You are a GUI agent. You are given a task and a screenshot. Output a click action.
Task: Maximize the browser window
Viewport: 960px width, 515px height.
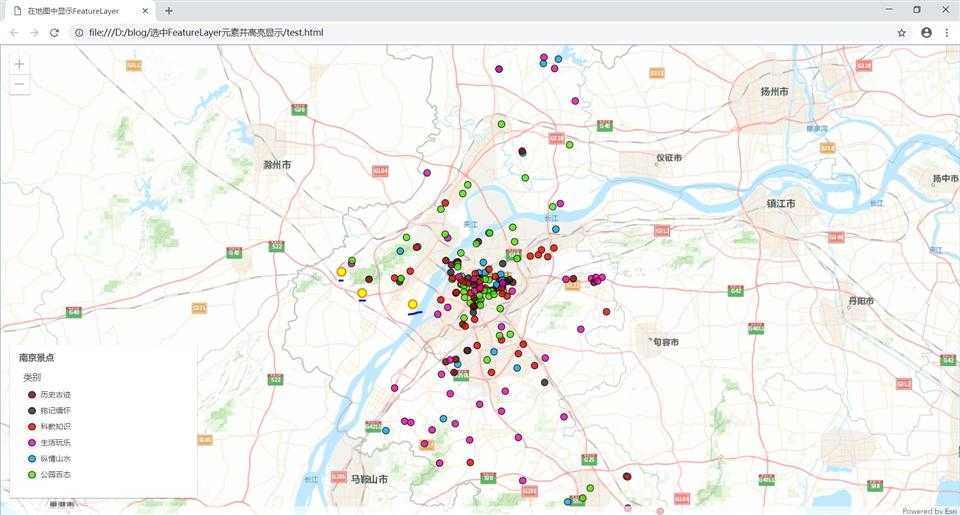coord(917,10)
